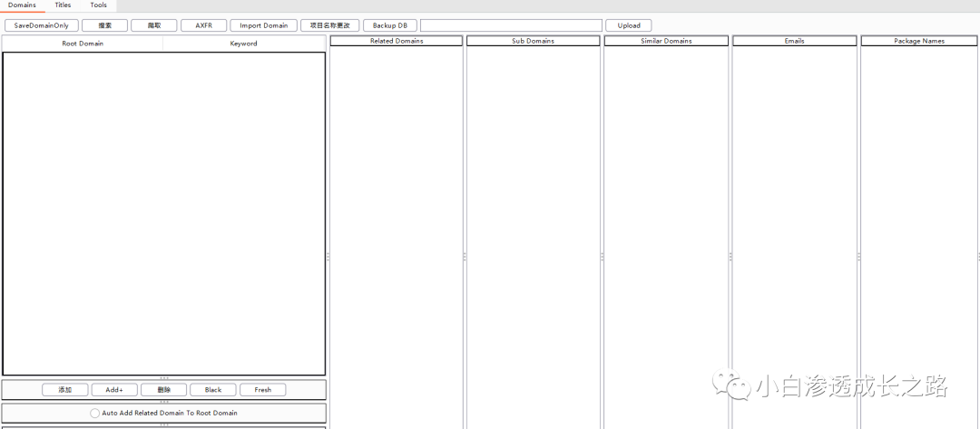
Task: Click the 搜索 (search) button
Action: 105,25
